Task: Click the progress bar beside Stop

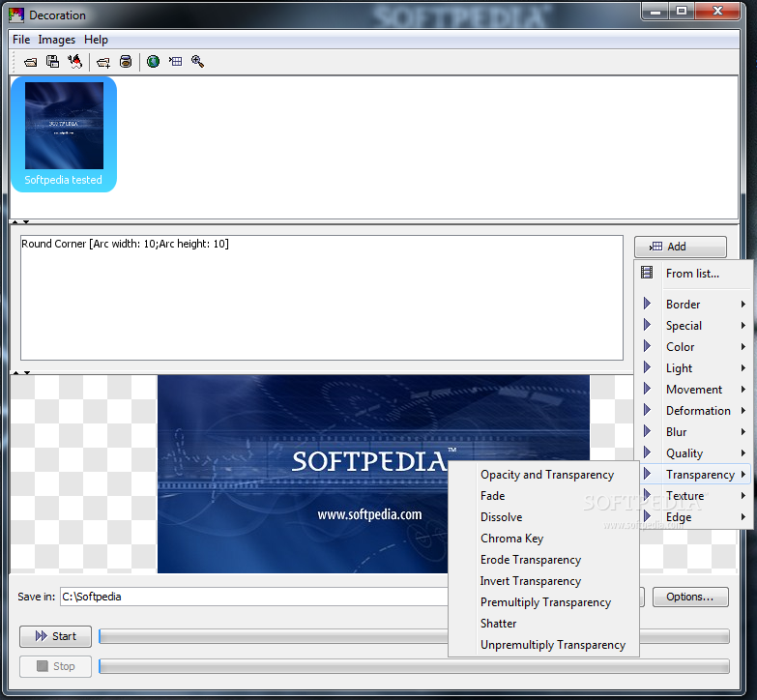Action: (414, 666)
